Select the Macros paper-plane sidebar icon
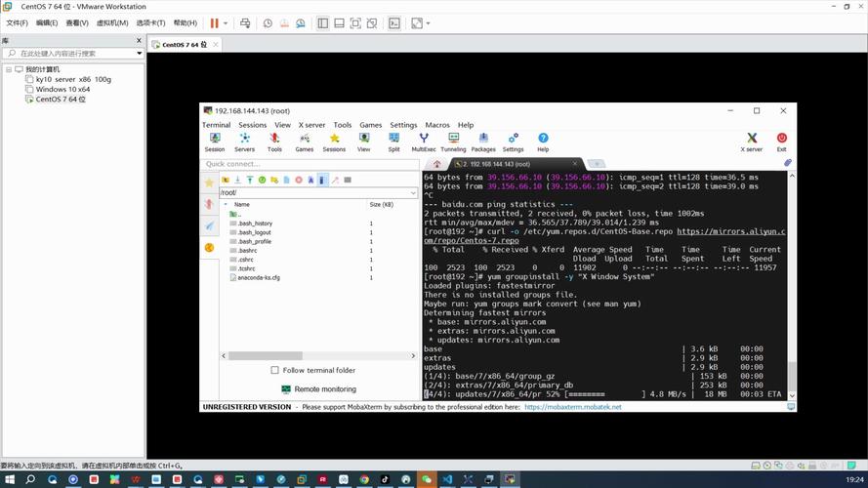Image resolution: width=868 pixels, height=488 pixels. pyautogui.click(x=209, y=225)
